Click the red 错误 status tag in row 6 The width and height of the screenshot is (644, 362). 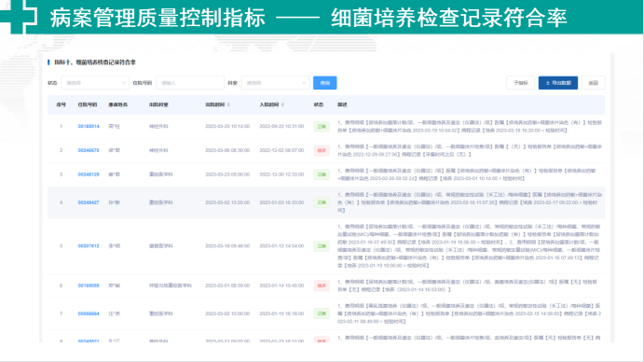point(322,285)
